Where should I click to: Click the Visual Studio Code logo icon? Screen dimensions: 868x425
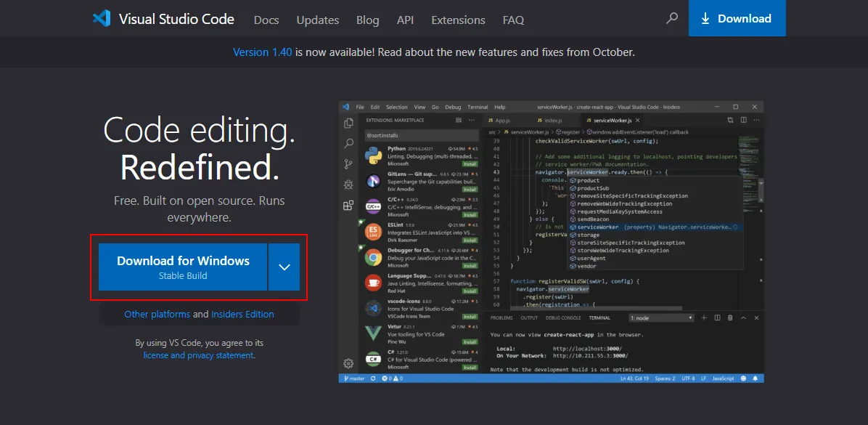pos(102,19)
